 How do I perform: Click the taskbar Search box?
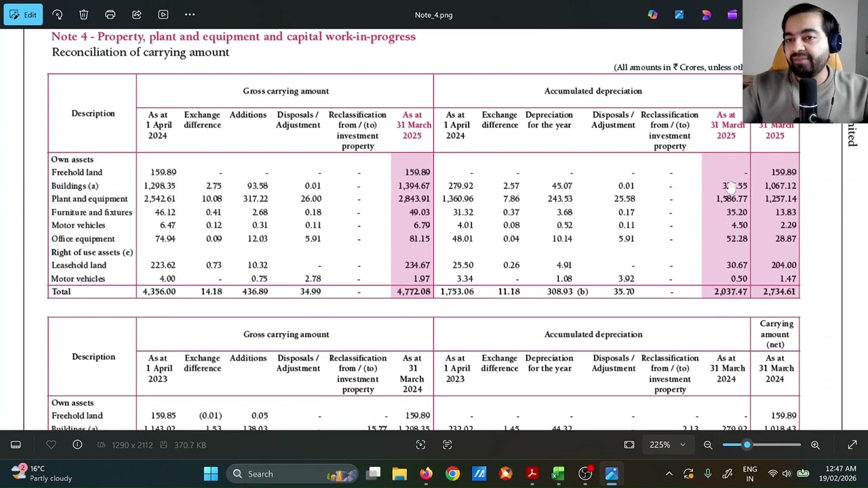(x=293, y=474)
